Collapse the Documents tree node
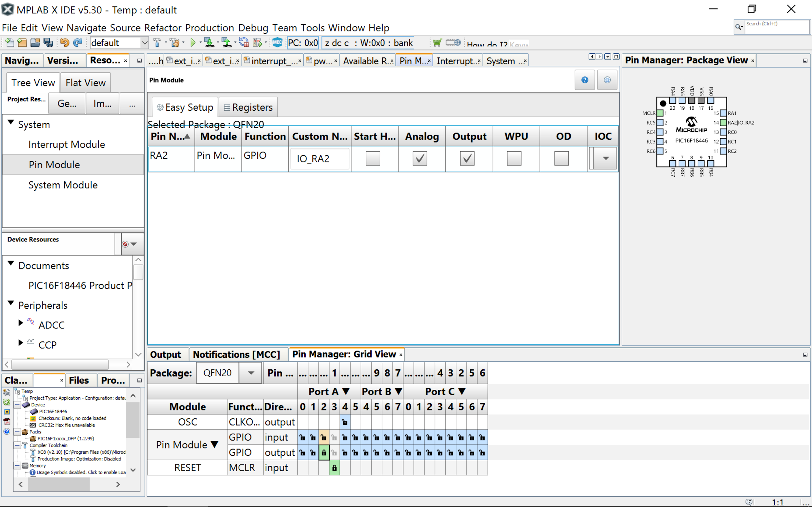This screenshot has height=507, width=812. click(11, 264)
